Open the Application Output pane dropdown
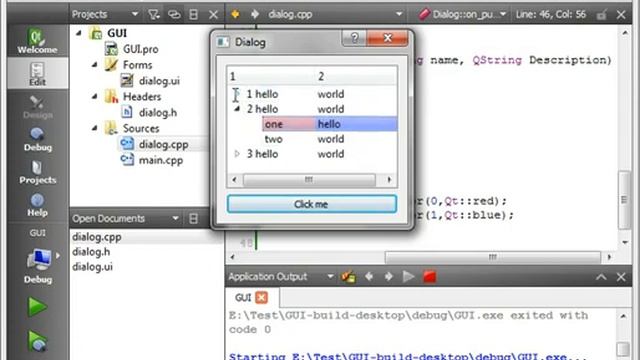Screen dimensions: 640x360 point(330,277)
